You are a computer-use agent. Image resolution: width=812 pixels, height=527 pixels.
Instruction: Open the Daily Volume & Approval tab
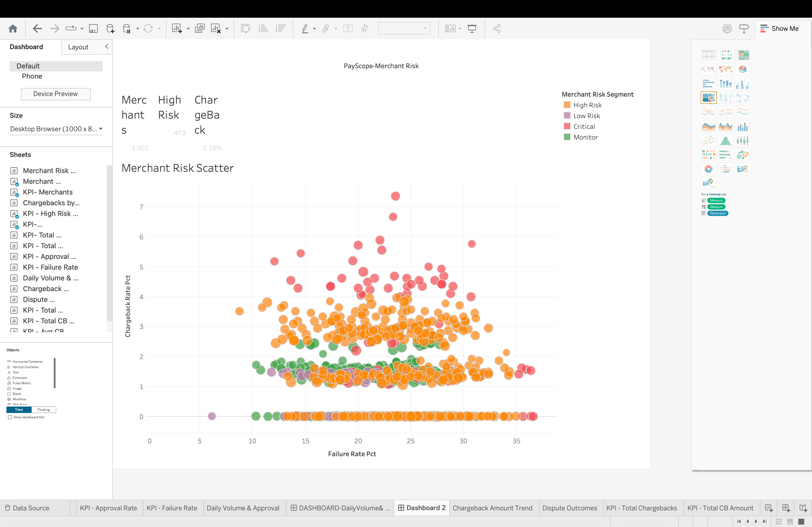tap(243, 508)
